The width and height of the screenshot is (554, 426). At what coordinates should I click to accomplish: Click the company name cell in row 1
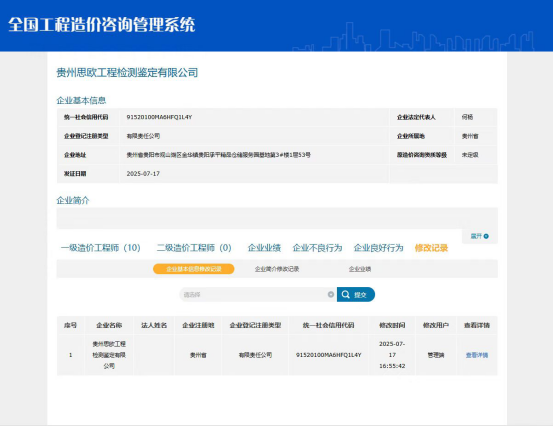point(109,355)
